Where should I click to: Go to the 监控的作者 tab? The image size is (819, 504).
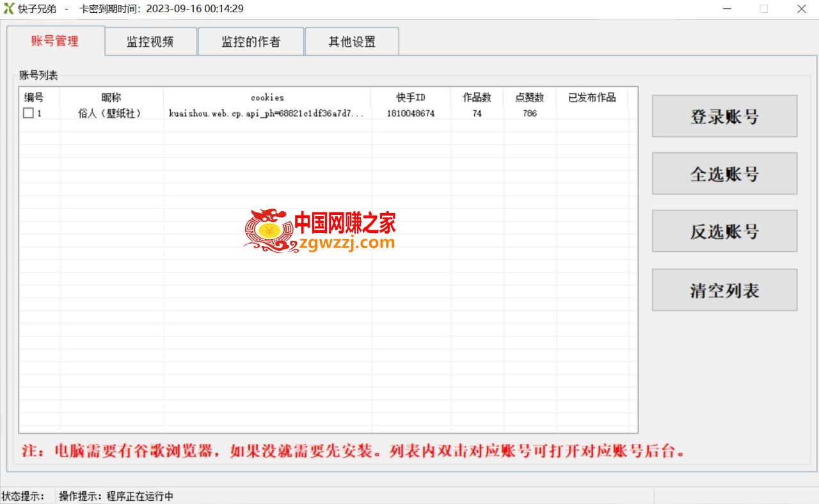point(251,42)
